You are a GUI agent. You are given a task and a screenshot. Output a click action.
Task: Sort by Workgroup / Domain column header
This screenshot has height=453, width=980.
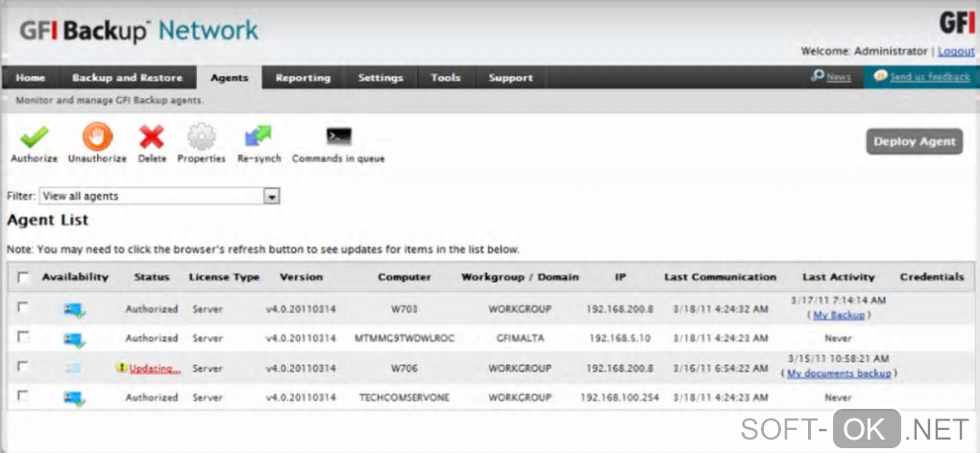coord(520,277)
